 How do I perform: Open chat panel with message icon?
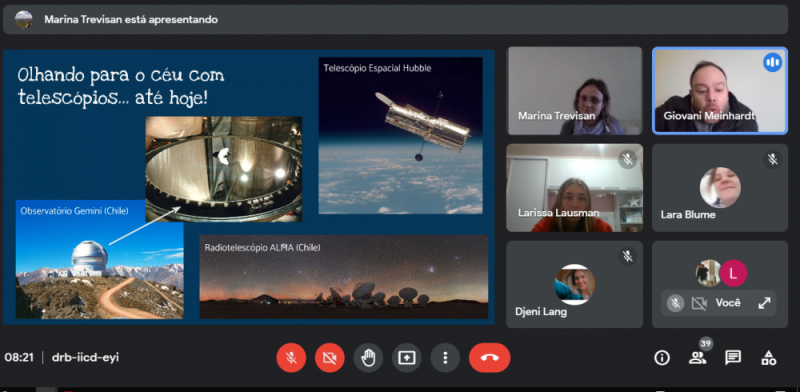[733, 358]
